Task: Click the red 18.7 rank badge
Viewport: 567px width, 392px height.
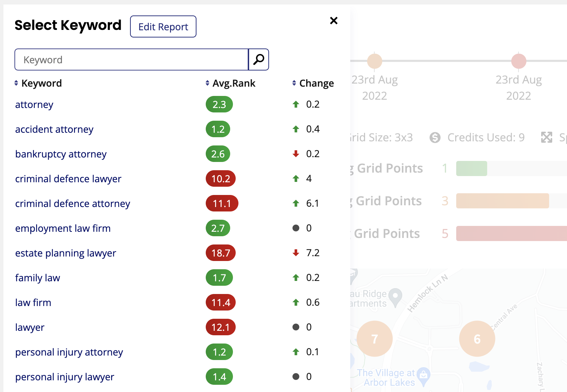Action: (x=220, y=253)
